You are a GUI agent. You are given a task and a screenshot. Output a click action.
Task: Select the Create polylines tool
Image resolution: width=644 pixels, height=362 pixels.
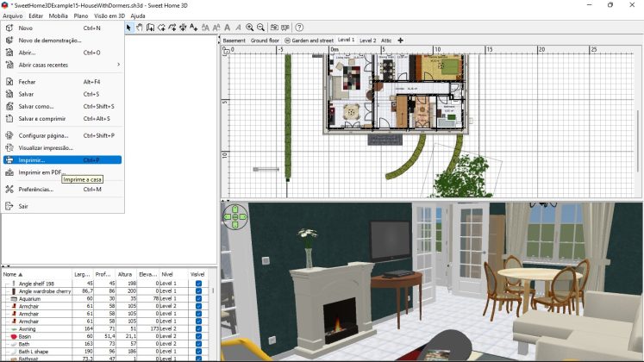coord(172,28)
